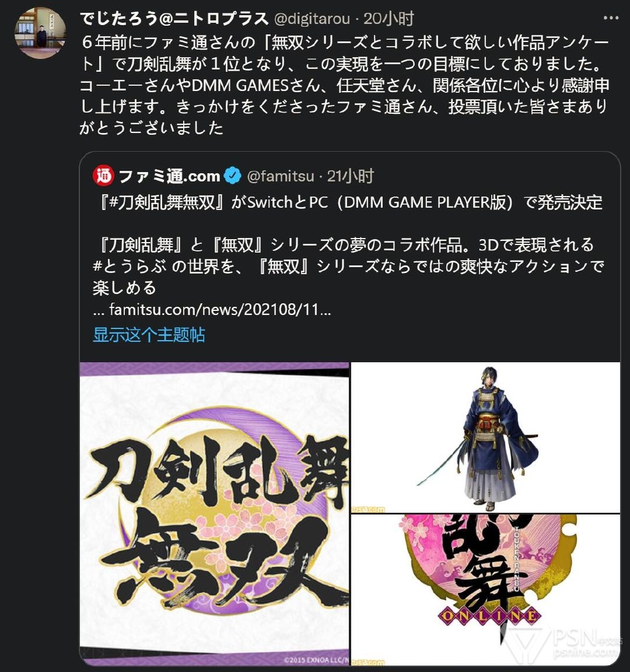Open the samurai character artwork image
This screenshot has height=672, width=630.
pos(485,437)
